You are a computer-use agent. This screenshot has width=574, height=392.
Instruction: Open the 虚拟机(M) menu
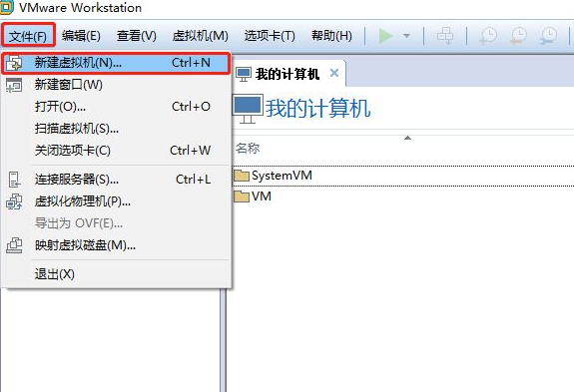[x=200, y=36]
